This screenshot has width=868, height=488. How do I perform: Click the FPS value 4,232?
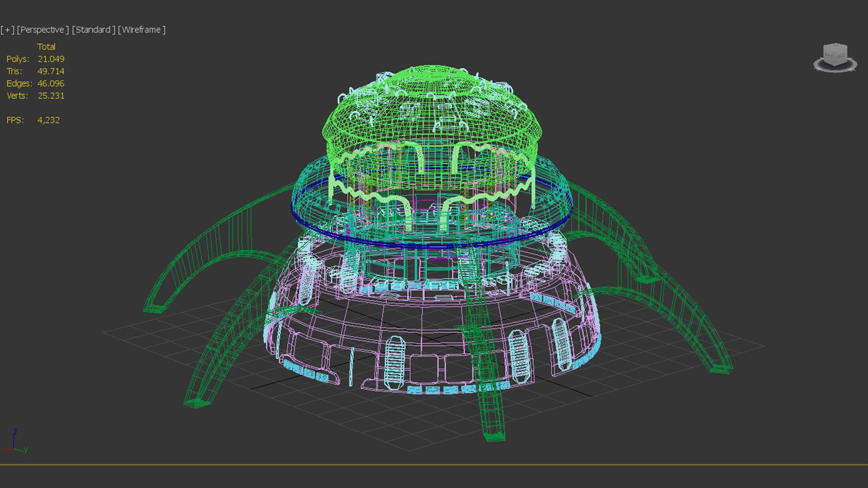tap(48, 120)
